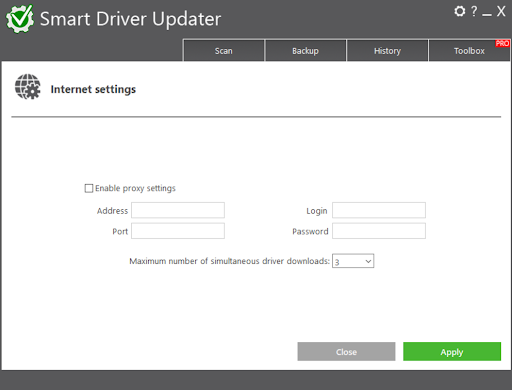The image size is (512, 390).
Task: Click the PRO badge on Toolbox
Action: pos(502,43)
